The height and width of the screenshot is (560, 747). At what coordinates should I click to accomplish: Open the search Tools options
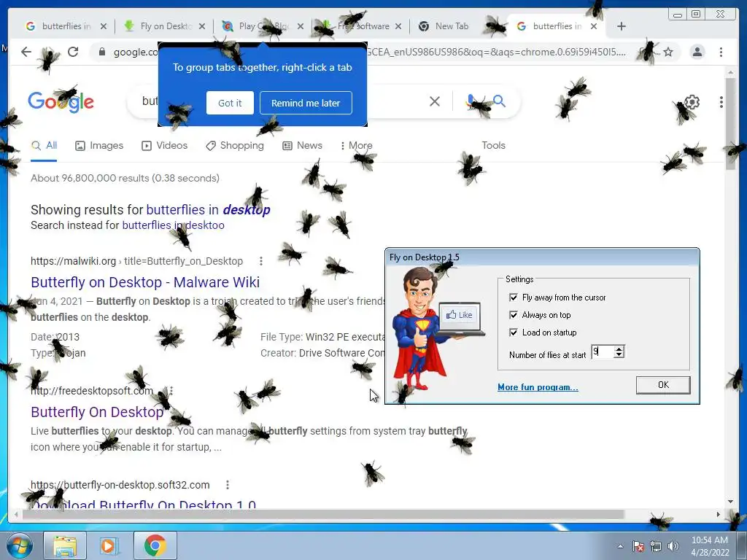pos(493,146)
